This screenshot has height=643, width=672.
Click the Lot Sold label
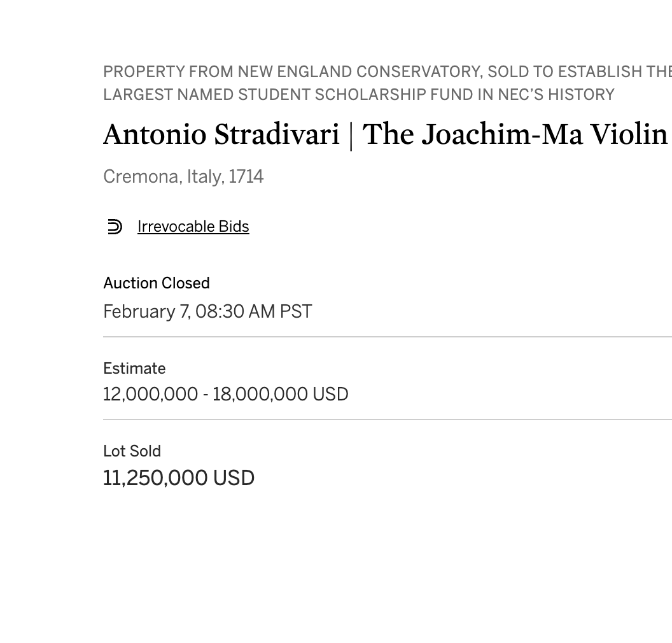pyautogui.click(x=132, y=451)
